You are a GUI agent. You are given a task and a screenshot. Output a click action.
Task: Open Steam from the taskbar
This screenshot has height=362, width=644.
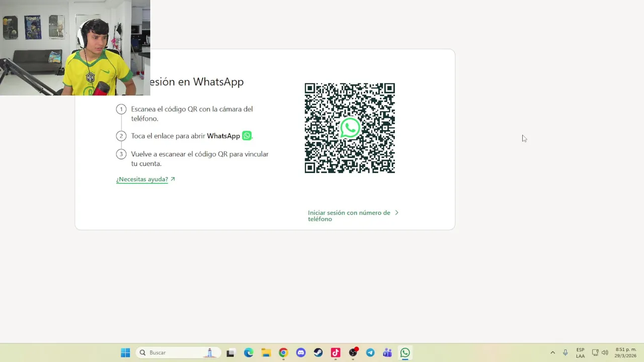tap(318, 352)
